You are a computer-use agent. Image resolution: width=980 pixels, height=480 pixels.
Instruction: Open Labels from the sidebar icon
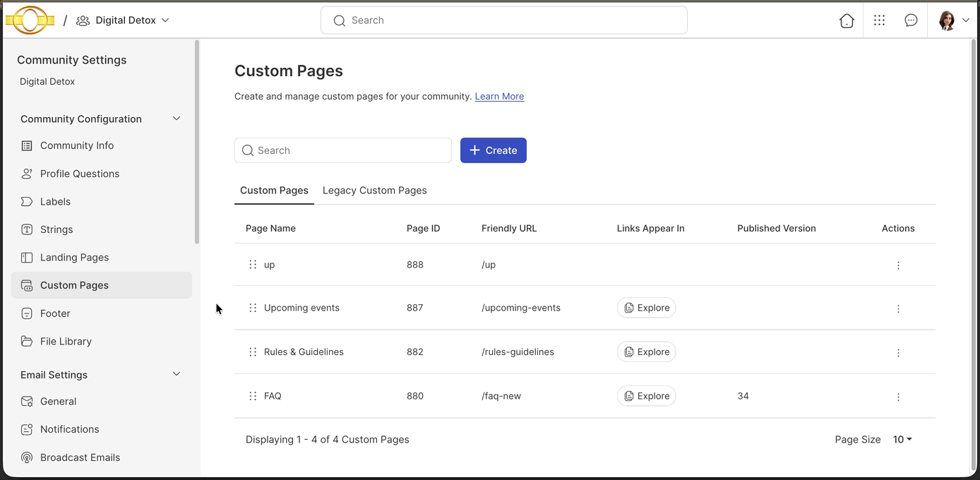tap(27, 201)
